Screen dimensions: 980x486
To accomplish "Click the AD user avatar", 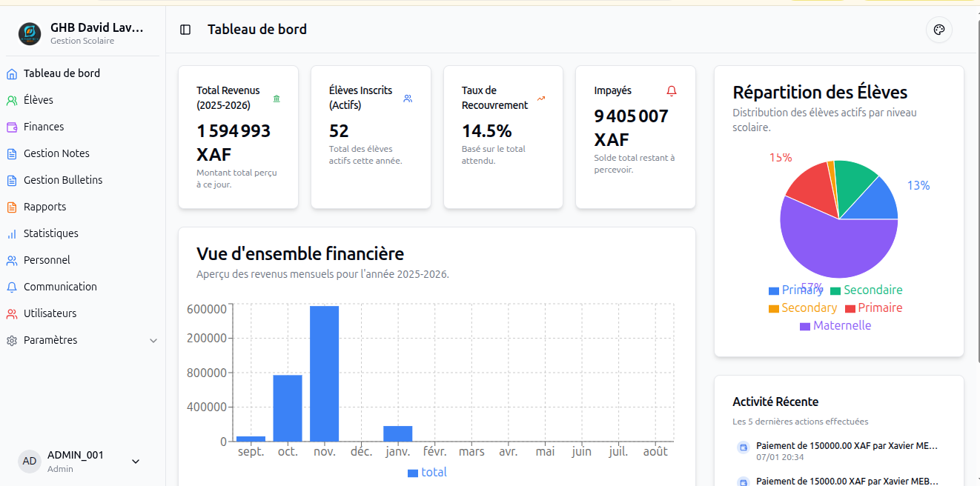I will (x=30, y=461).
